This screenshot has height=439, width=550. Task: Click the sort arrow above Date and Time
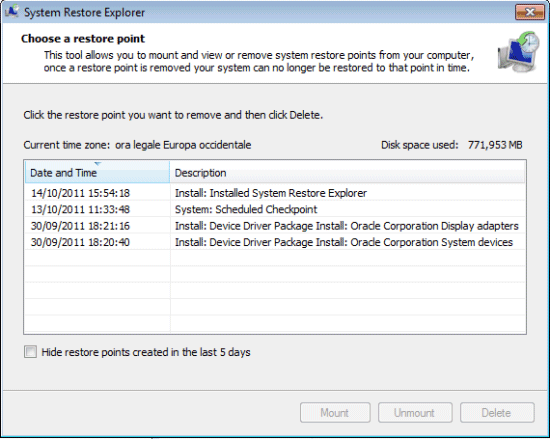click(x=98, y=164)
